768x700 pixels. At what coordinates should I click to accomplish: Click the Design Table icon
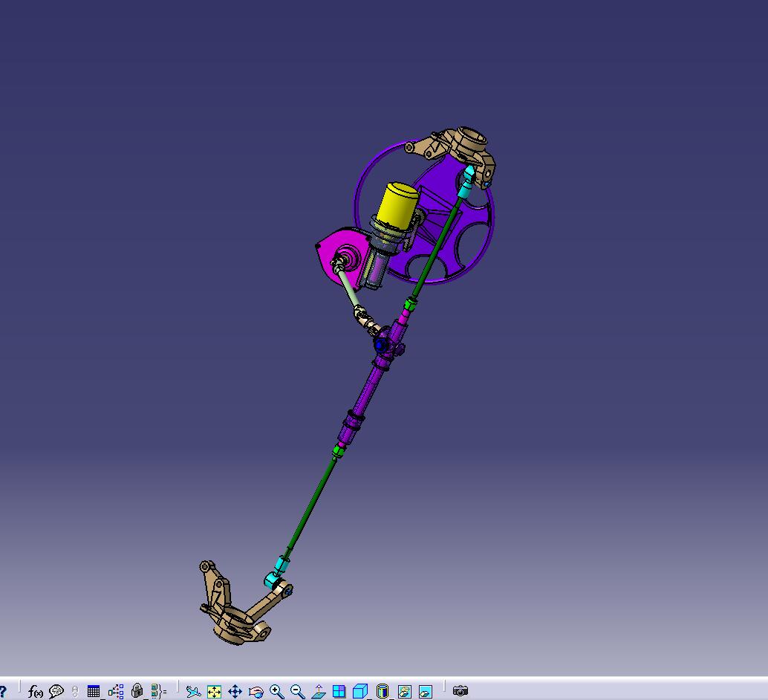click(93, 690)
